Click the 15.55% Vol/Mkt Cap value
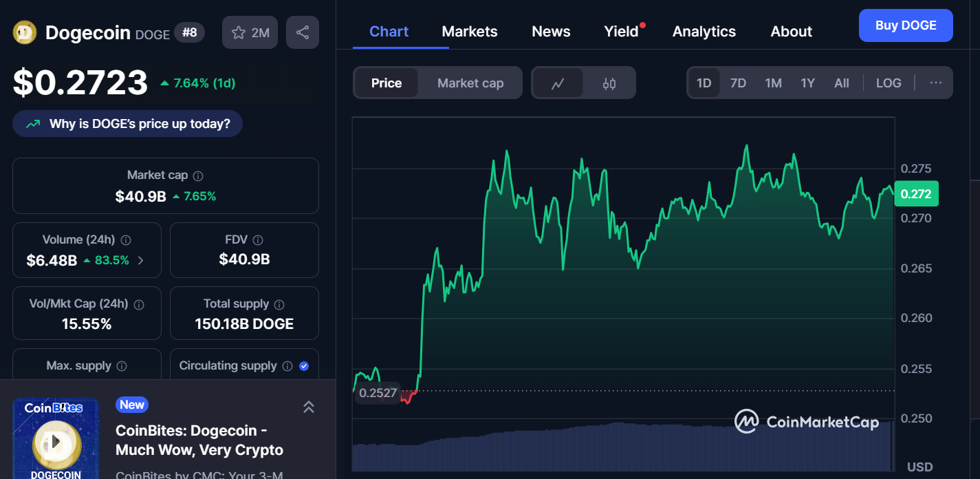The width and height of the screenshot is (980, 479). point(87,324)
